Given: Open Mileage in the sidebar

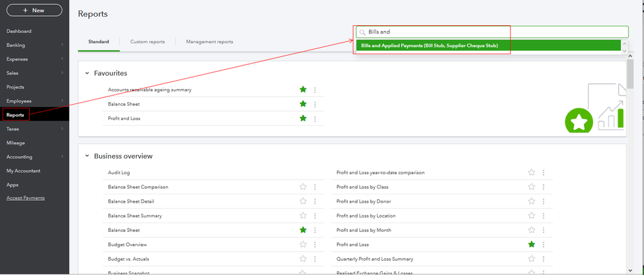Looking at the screenshot, I should coord(15,143).
